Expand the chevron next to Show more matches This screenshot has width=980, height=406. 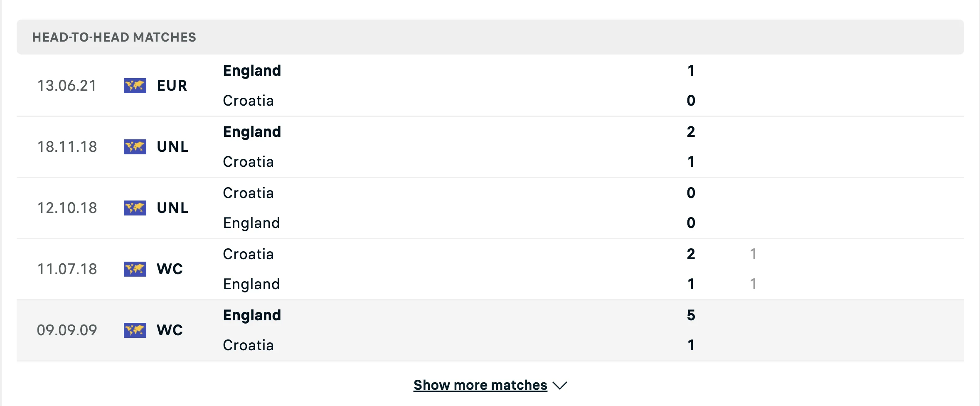[x=560, y=386]
